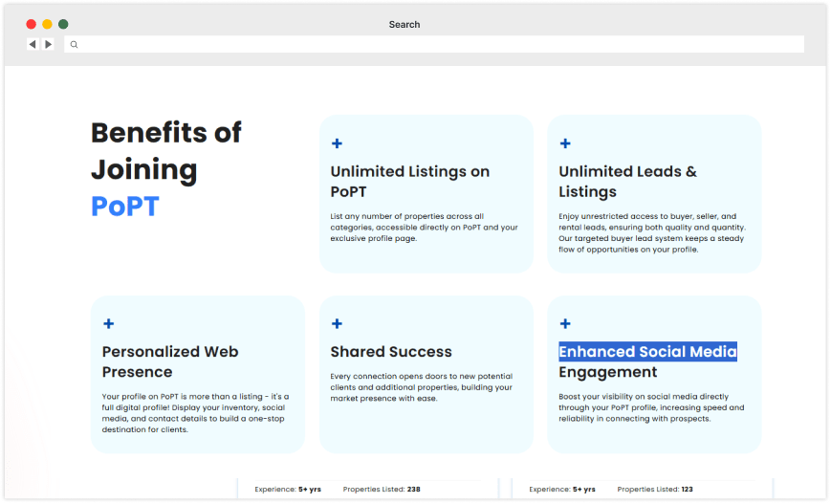Click the green maximize window button

[x=63, y=24]
